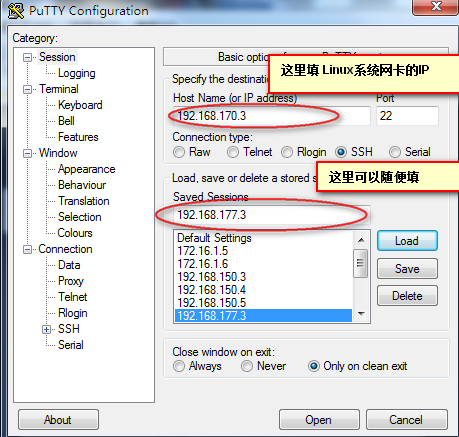Viewport: 459px width, 437px height.
Task: Collapse the Connection tree node
Action: pos(27,249)
